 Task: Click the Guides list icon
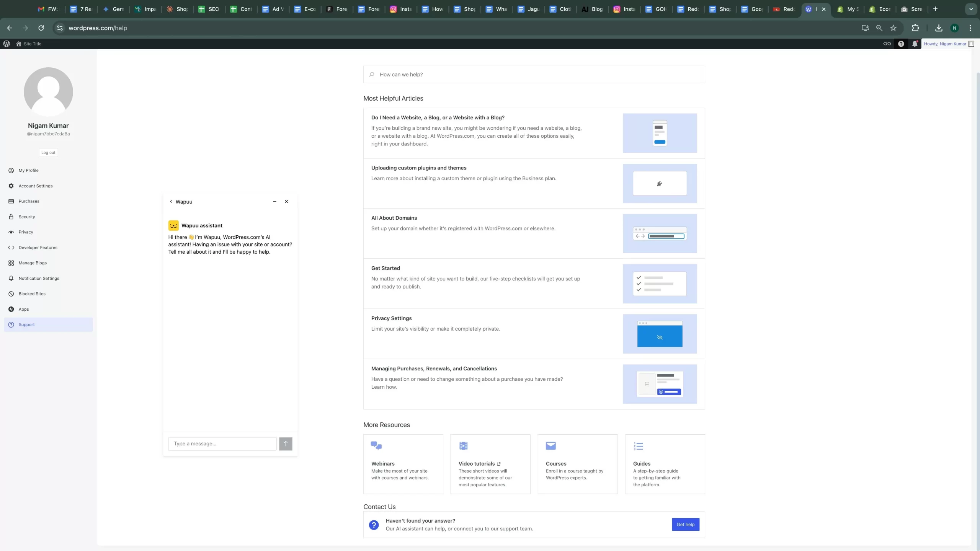(x=639, y=446)
